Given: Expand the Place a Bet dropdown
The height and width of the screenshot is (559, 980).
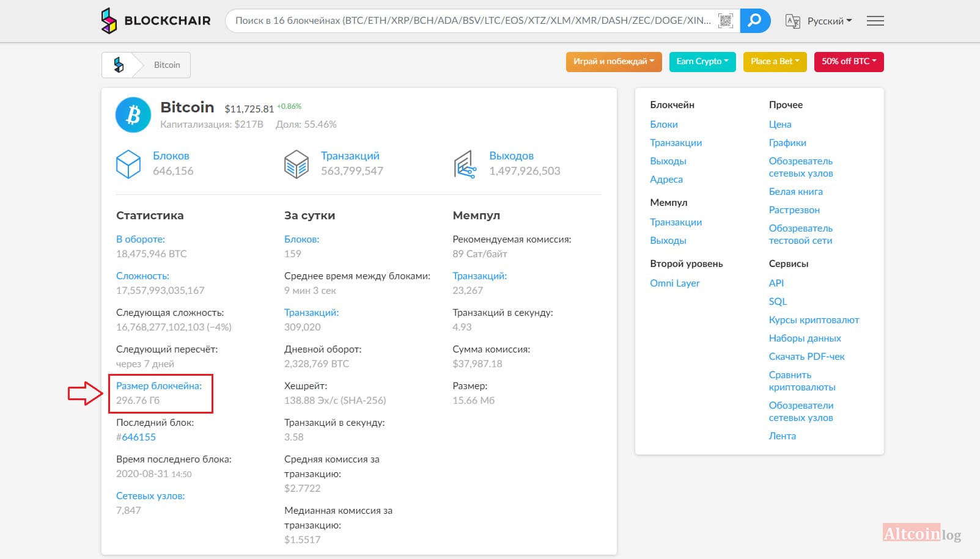Looking at the screenshot, I should pos(775,62).
